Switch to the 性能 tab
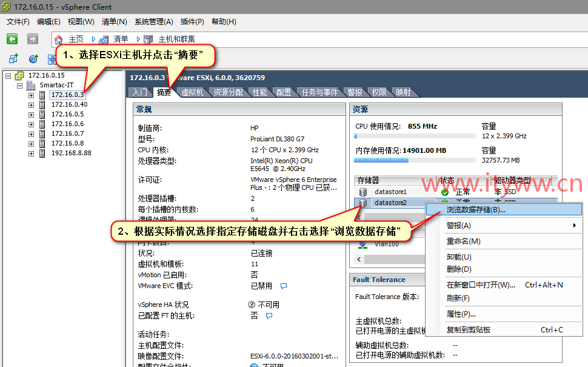Viewport: 588px width, 367px height. (259, 92)
